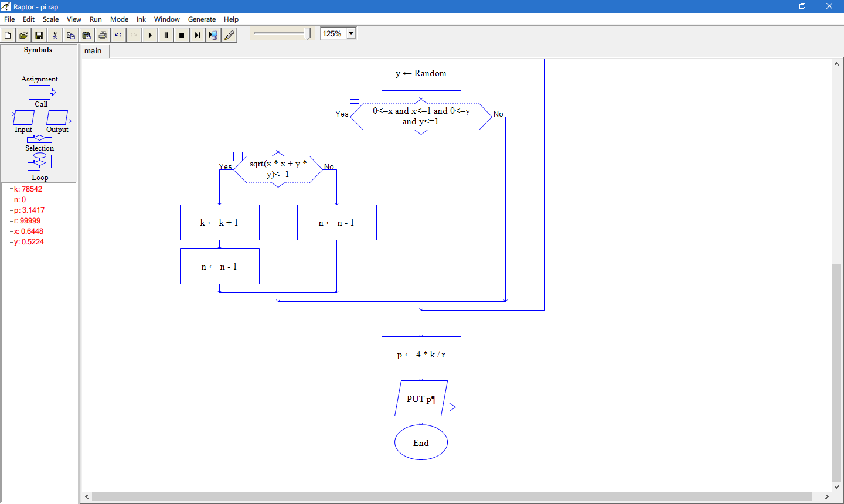Stop execution with the Stop button
Screen dimensions: 844x504
coord(182,35)
